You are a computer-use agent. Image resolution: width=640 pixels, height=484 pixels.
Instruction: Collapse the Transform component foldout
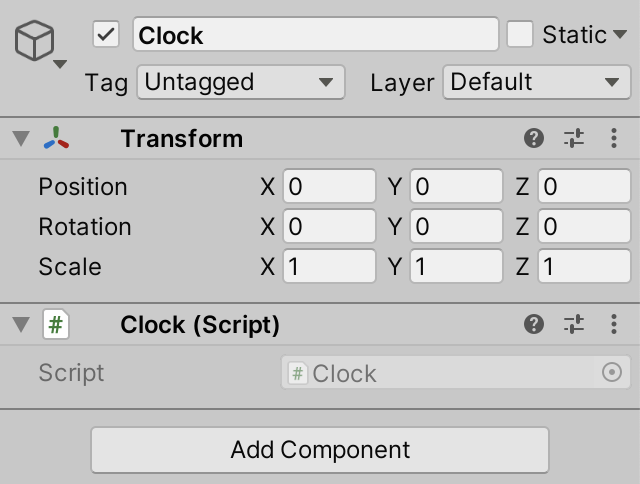click(x=21, y=138)
